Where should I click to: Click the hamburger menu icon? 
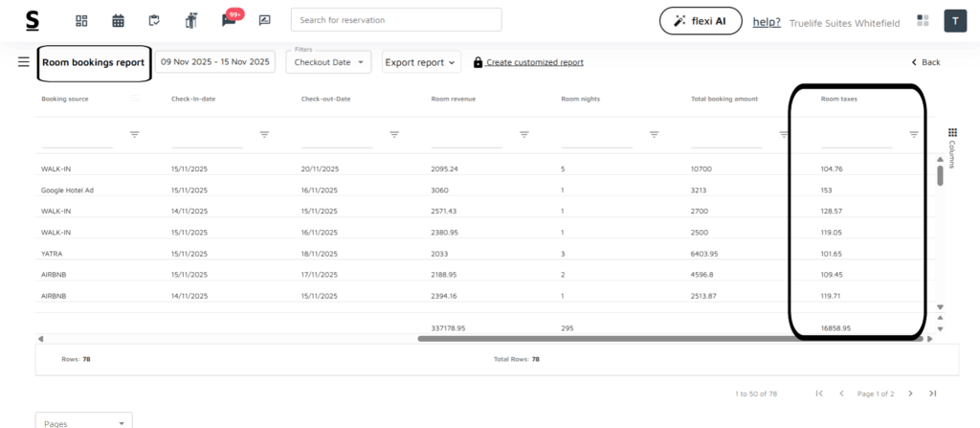23,62
